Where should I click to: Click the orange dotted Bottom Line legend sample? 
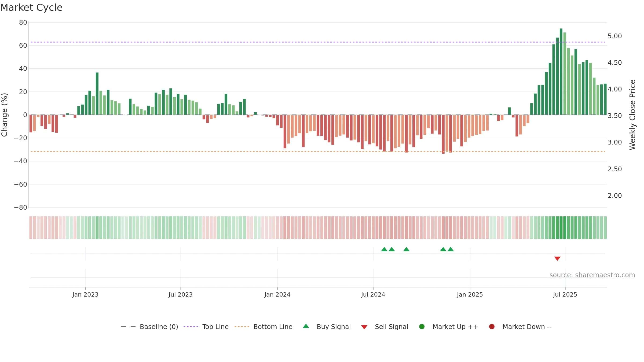pos(242,327)
